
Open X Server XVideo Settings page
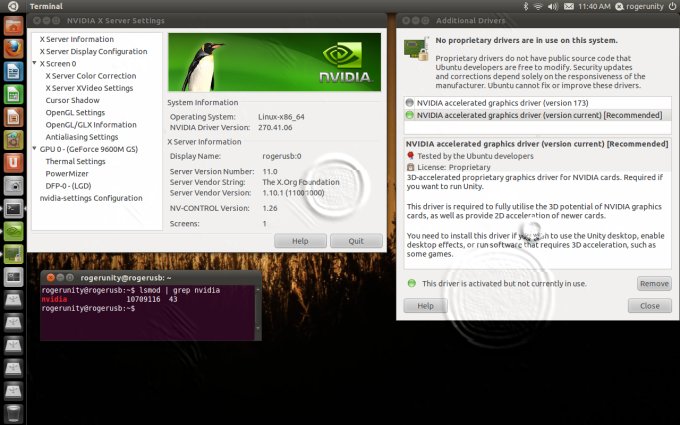89,88
